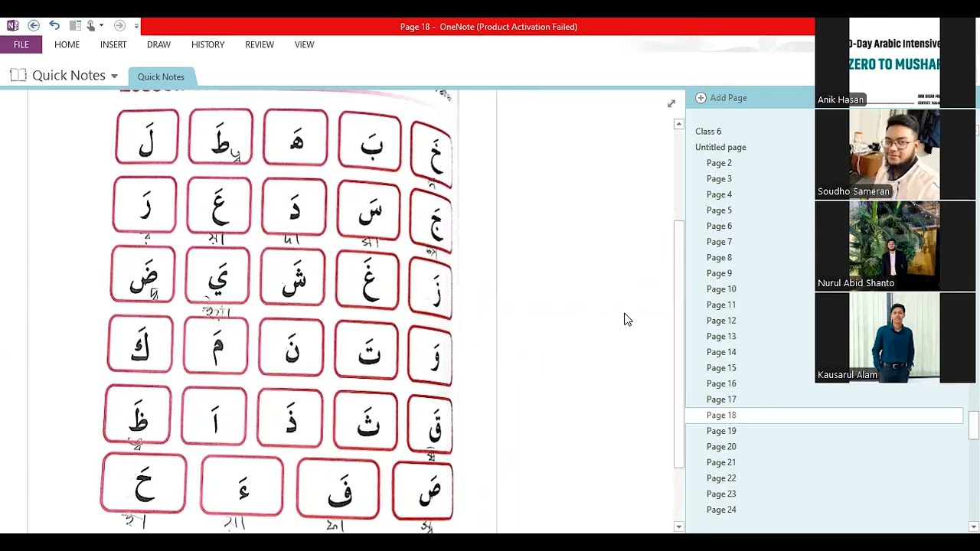Screen dimensions: 980x551
Task: Go back using the Back arrow icon
Action: tap(34, 26)
